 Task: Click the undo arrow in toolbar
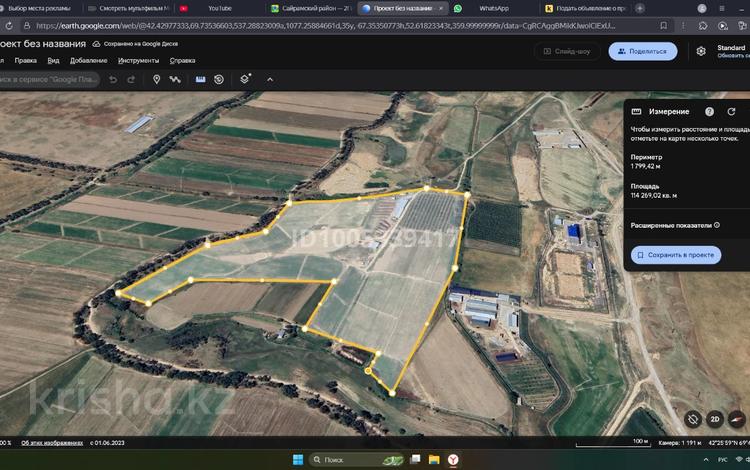(x=113, y=79)
